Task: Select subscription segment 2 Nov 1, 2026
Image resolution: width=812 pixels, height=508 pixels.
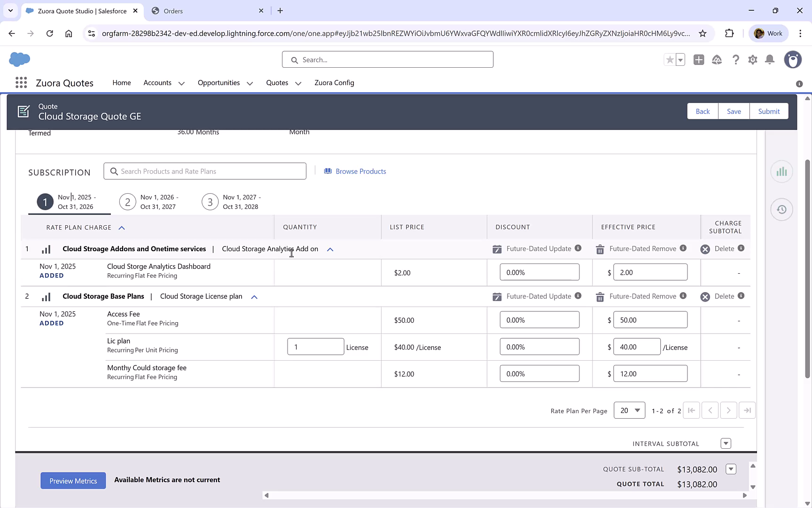Action: [x=127, y=201]
